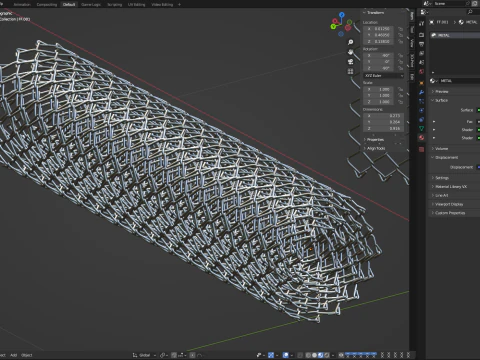480x360 pixels.
Task: Open the Object menu in viewport header
Action: pos(27,355)
